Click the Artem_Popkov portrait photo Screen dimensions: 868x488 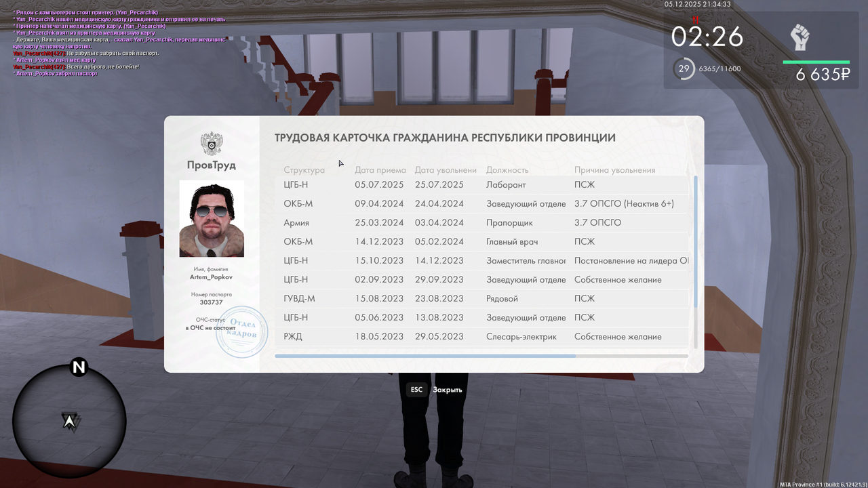coord(212,219)
